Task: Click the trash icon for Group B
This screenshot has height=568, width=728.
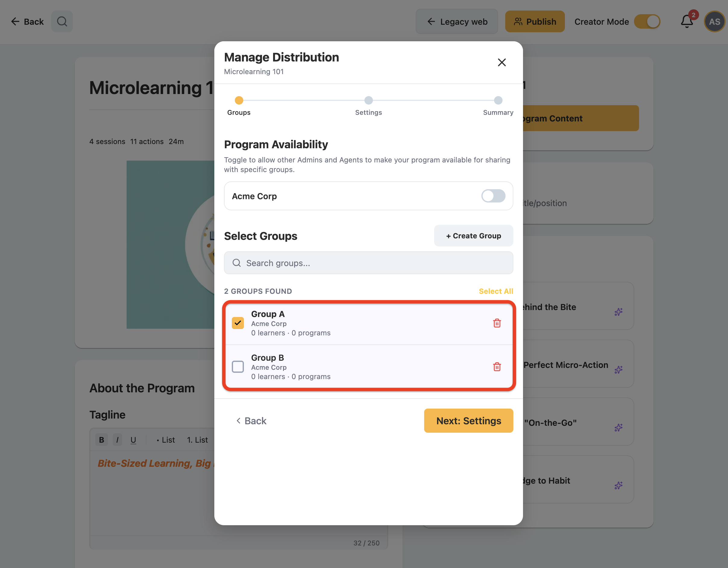Action: click(x=497, y=367)
